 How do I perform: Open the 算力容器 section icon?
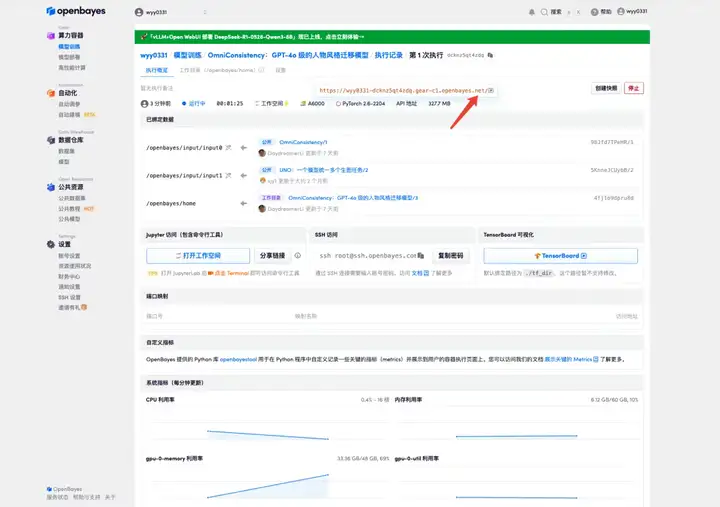click(51, 35)
